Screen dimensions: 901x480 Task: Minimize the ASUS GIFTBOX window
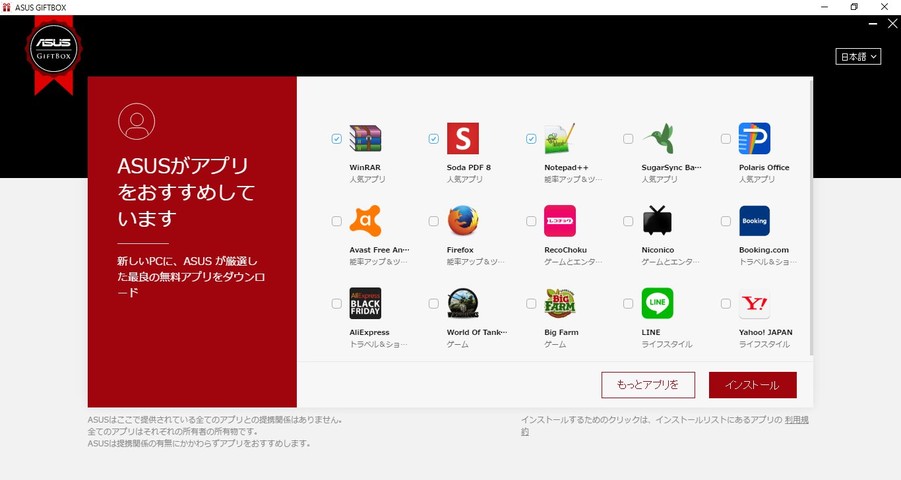pyautogui.click(x=825, y=7)
